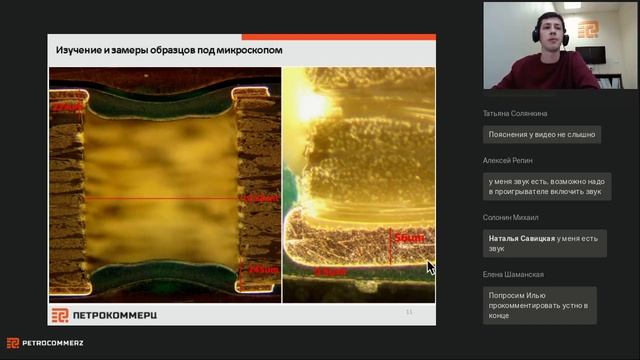Click the PETROCOMMERZ logo at bottom left

tap(45, 343)
